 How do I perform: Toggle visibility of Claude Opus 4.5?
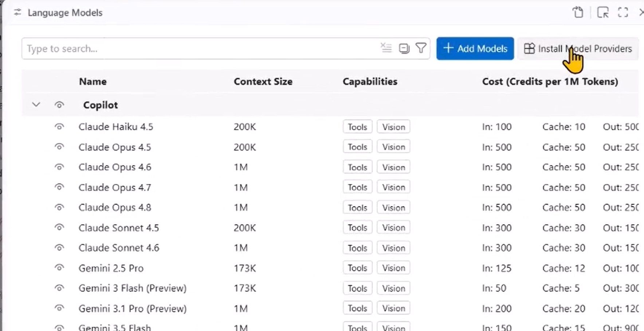(59, 147)
